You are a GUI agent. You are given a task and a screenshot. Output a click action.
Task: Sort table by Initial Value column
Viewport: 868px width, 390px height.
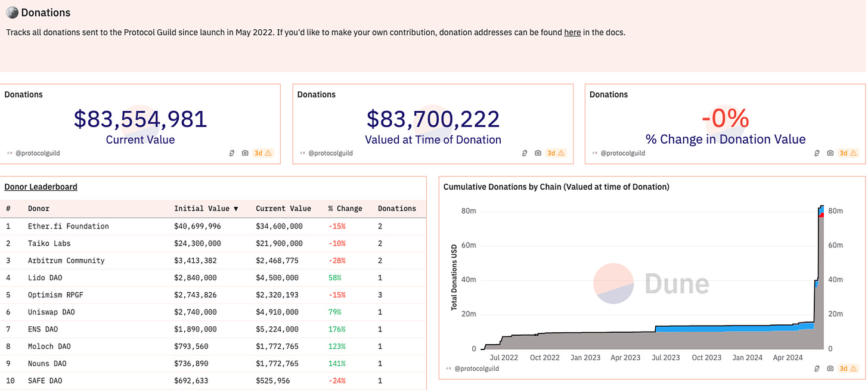(206, 209)
